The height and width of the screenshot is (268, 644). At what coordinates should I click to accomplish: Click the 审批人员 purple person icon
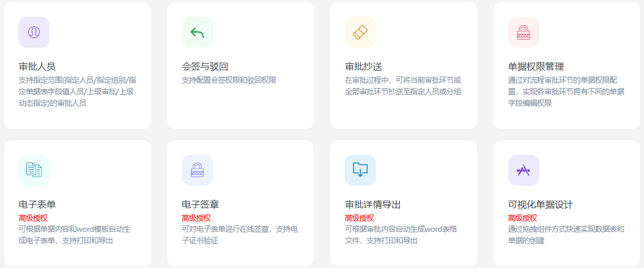click(x=34, y=32)
